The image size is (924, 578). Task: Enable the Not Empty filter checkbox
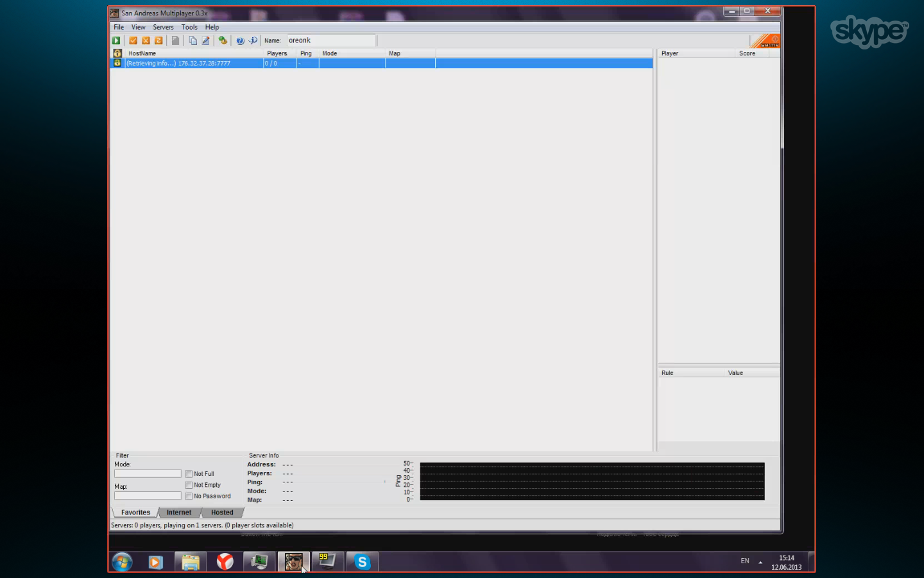[x=189, y=485]
